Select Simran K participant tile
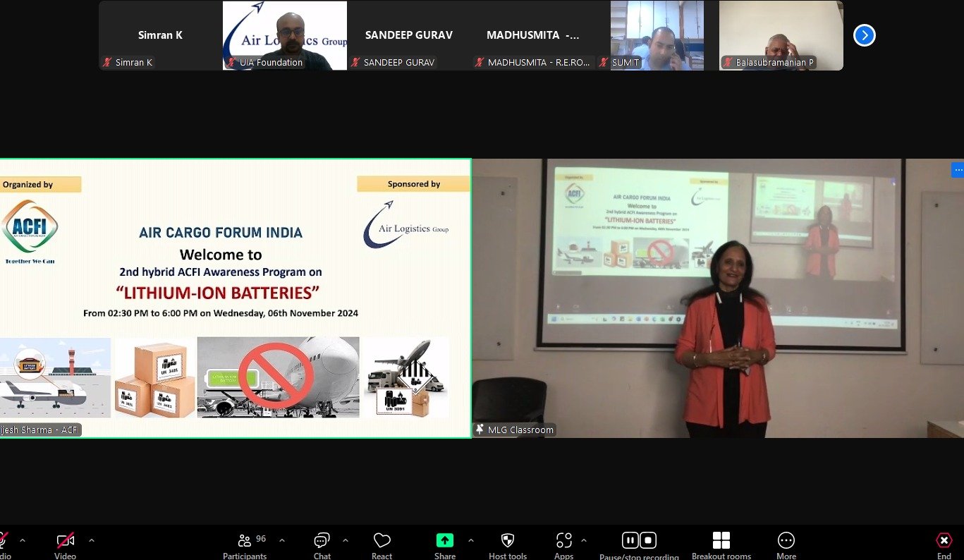 [x=161, y=35]
